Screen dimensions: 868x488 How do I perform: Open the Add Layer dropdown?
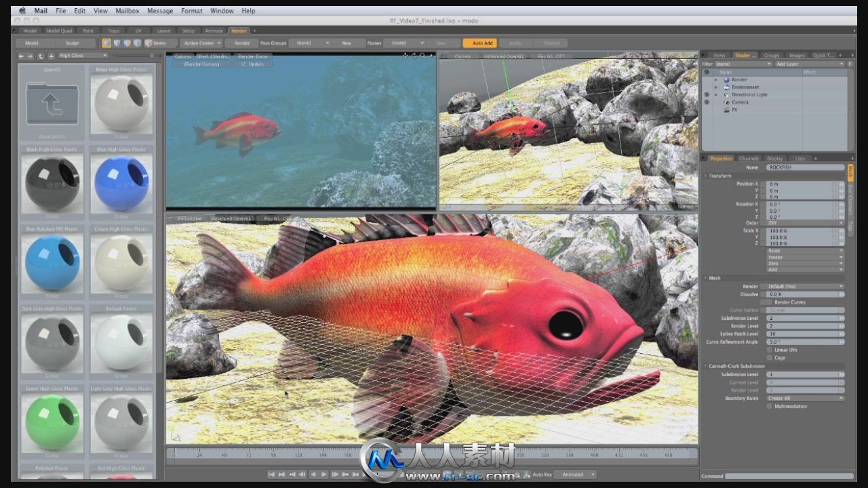[x=810, y=64]
